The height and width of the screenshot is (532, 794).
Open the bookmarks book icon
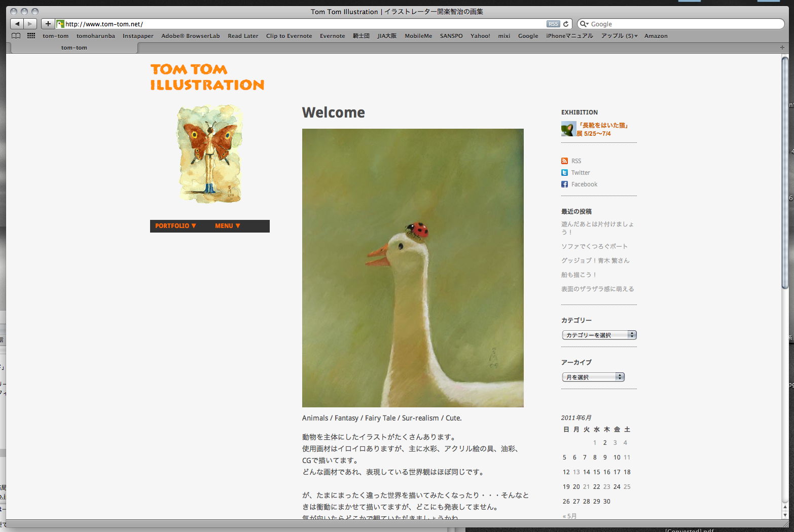click(16, 36)
